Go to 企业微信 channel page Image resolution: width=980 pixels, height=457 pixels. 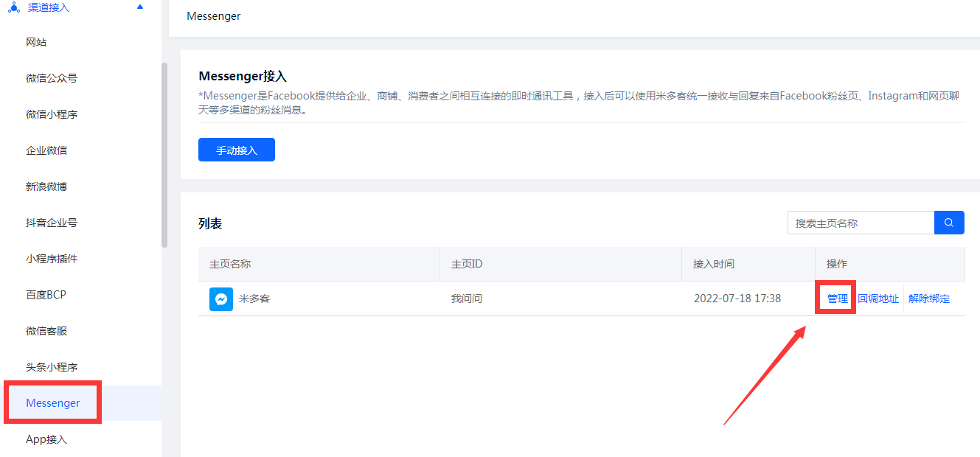click(46, 150)
